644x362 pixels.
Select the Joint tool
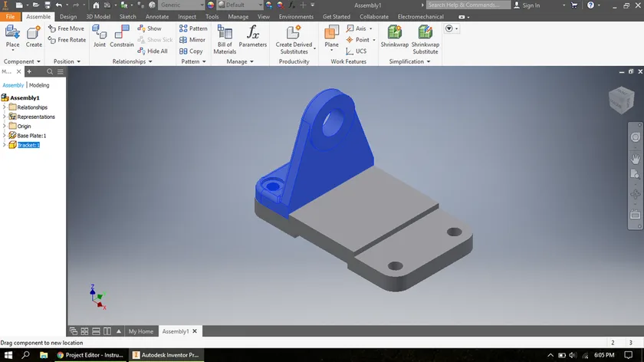click(x=100, y=37)
